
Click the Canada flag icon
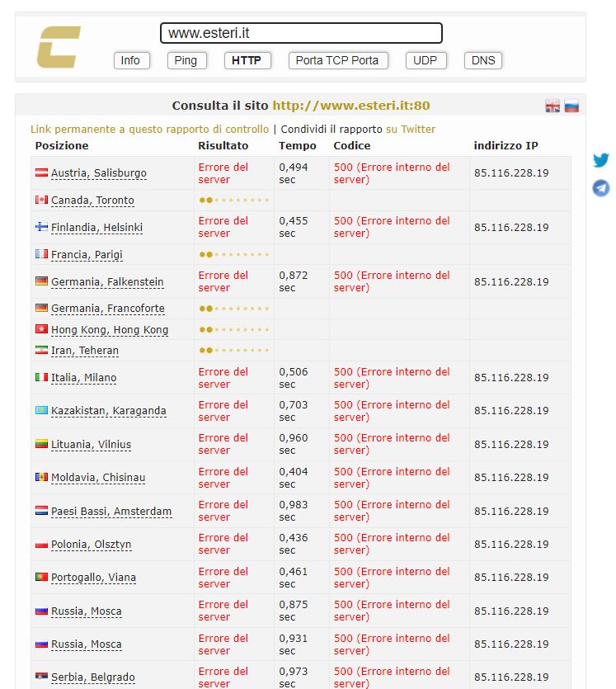coord(41,200)
